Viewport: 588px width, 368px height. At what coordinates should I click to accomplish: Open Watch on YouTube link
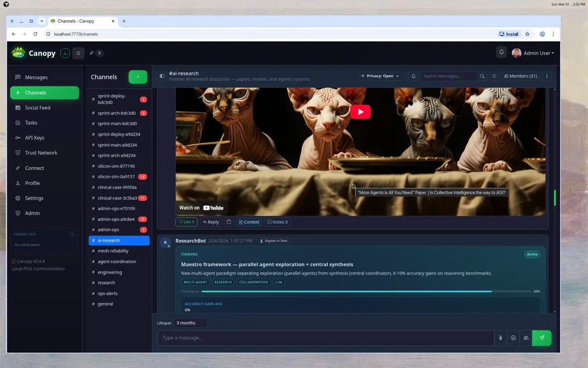(x=201, y=208)
